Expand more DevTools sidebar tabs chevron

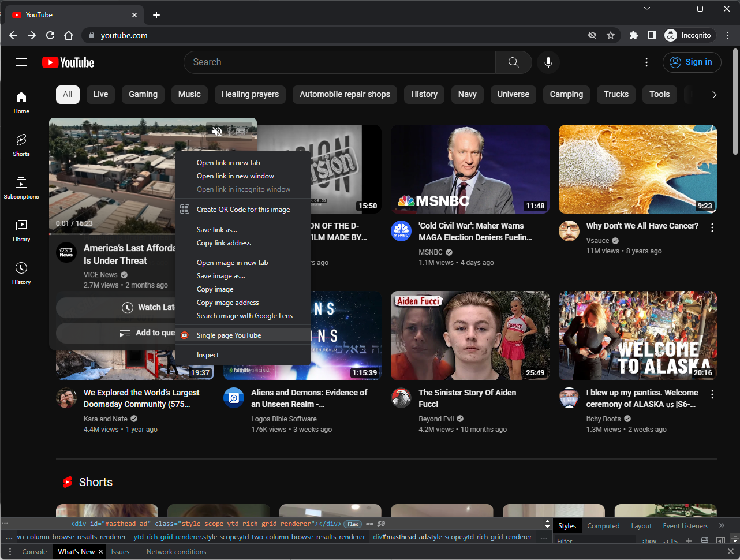pos(722,525)
